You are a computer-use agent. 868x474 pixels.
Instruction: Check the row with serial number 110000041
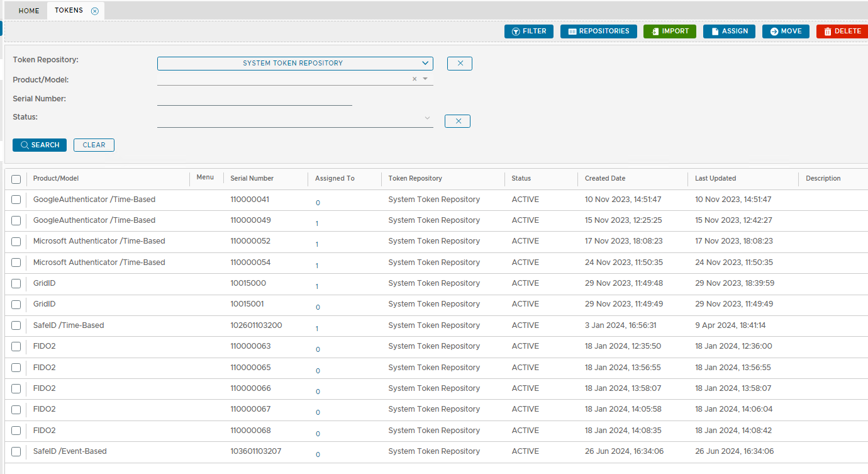click(16, 200)
